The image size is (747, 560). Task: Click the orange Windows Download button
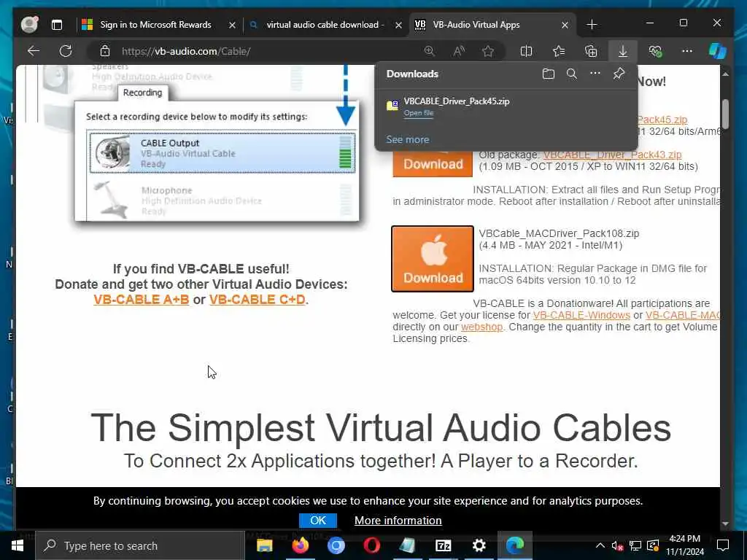pos(433,164)
